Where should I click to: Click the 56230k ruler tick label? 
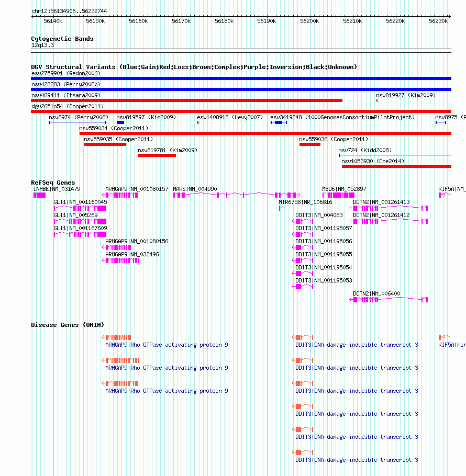(438, 21)
